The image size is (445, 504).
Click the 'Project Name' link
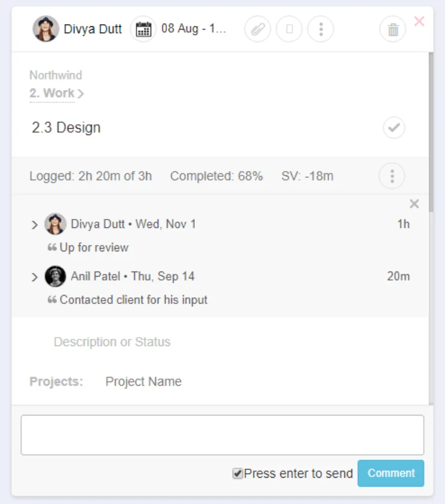(x=142, y=381)
